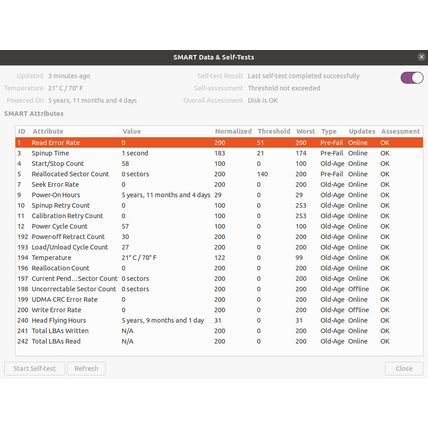Refresh the SMART data
428x428 pixels.
(86, 369)
